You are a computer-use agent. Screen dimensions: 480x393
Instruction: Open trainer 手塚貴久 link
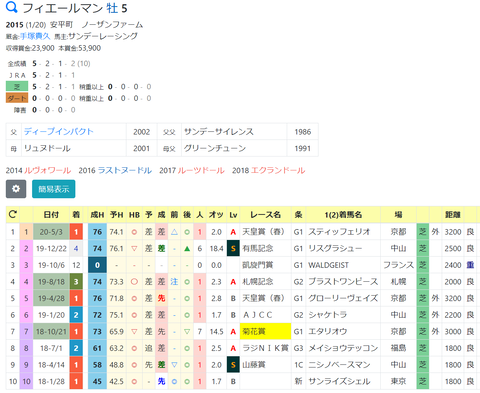tap(35, 36)
